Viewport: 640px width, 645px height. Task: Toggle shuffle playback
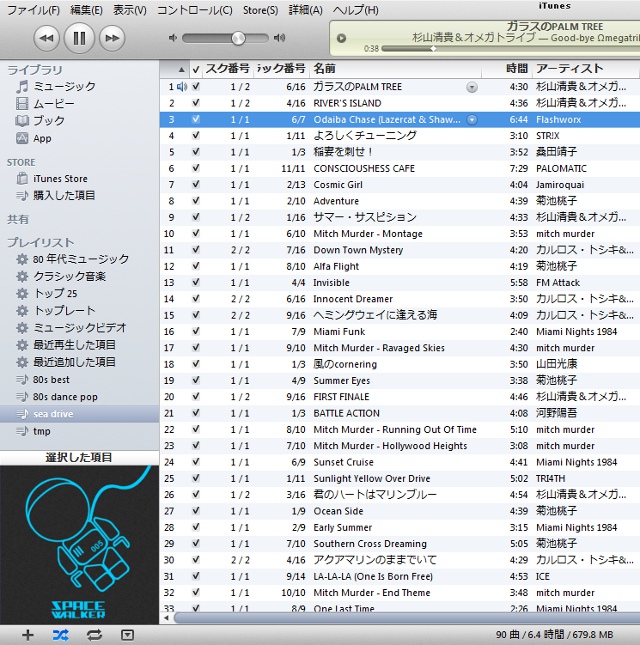61,635
